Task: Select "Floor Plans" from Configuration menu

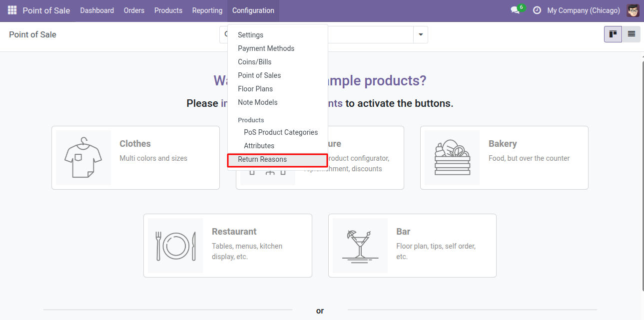Action: coord(255,88)
